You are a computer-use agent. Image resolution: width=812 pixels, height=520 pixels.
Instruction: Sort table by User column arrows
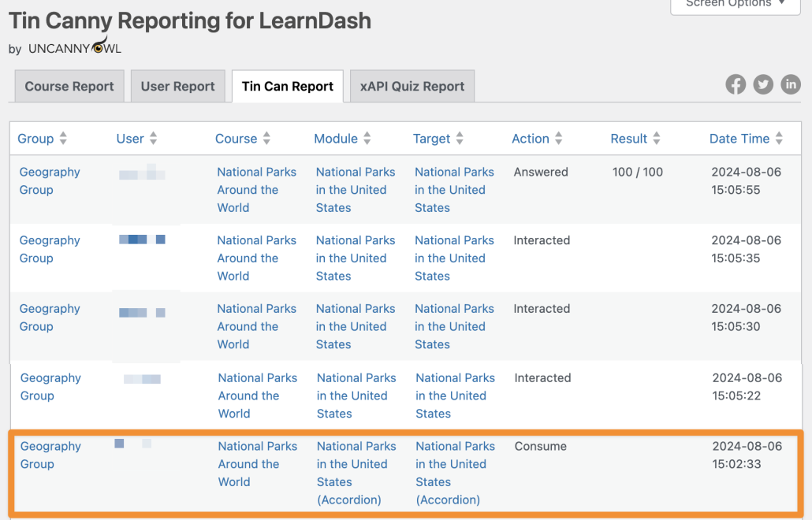point(153,139)
